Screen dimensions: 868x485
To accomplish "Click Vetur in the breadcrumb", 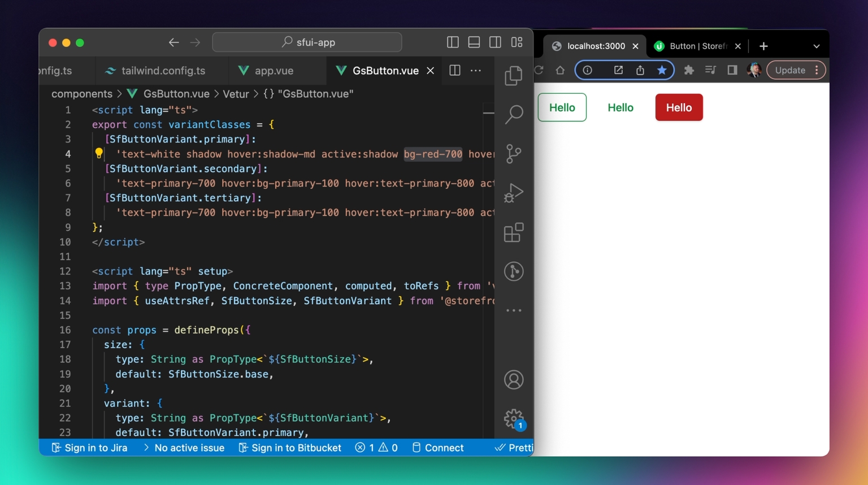I will (x=236, y=94).
